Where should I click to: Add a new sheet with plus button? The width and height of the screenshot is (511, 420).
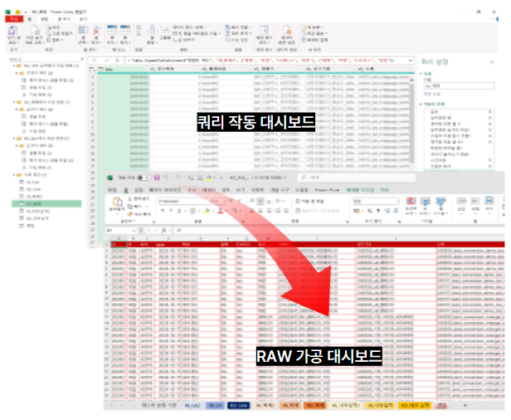[x=465, y=405]
